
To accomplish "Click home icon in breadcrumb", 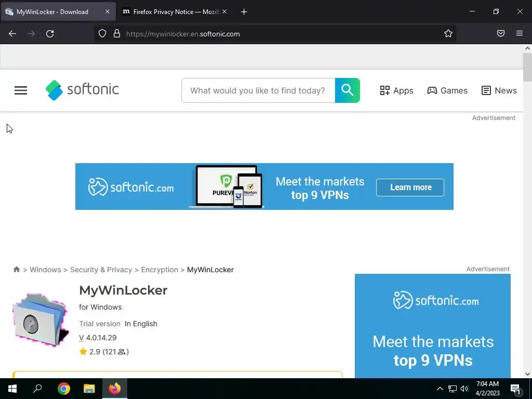I will (16, 270).
